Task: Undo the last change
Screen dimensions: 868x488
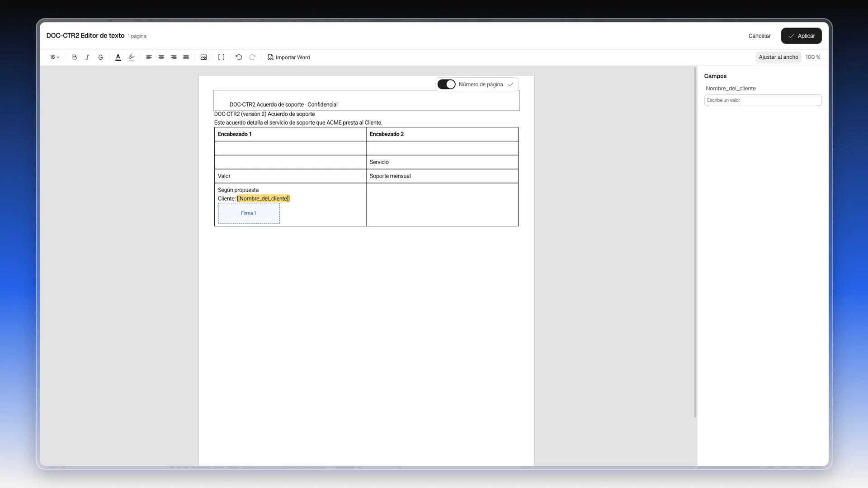Action: tap(239, 57)
